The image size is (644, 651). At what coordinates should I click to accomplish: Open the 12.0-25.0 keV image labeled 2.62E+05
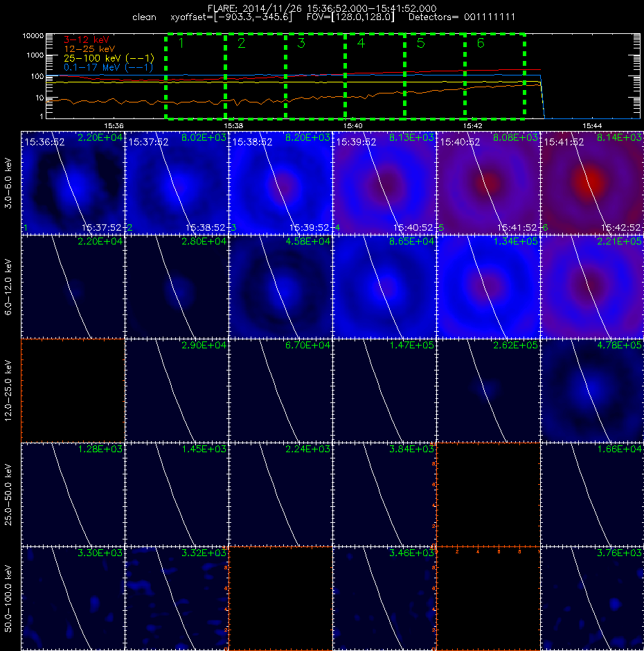tap(488, 391)
